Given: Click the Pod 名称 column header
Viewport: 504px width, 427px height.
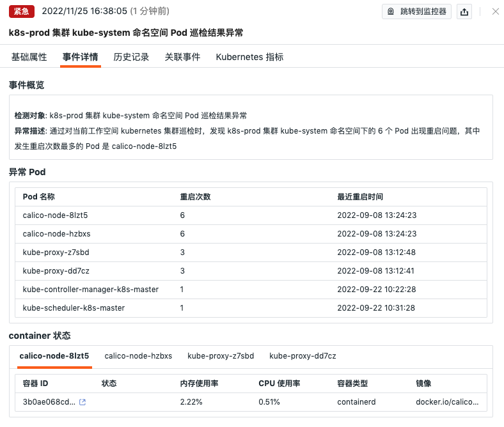Looking at the screenshot, I should pyautogui.click(x=38, y=197).
